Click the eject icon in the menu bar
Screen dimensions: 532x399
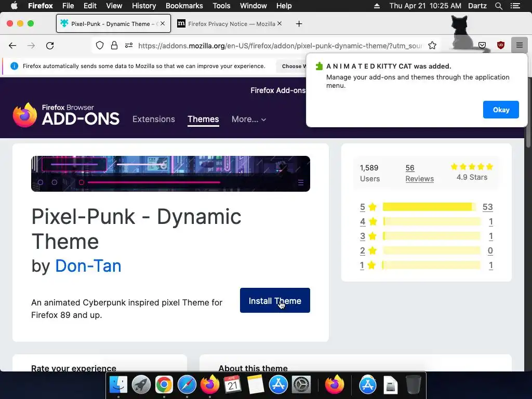(377, 6)
